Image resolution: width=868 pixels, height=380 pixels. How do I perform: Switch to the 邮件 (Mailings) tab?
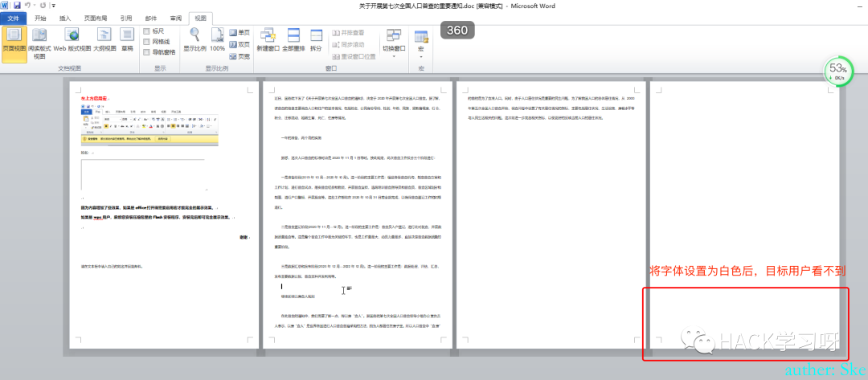[x=150, y=18]
